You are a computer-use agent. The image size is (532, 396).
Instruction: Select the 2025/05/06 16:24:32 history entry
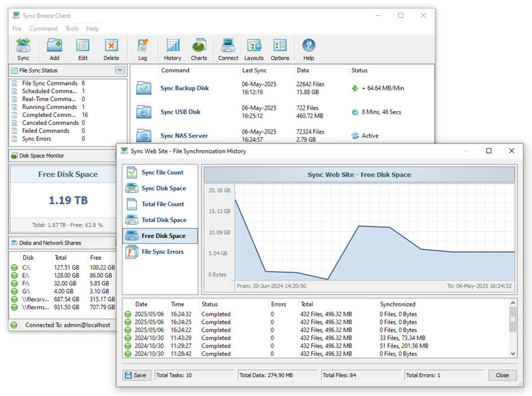pos(315,314)
